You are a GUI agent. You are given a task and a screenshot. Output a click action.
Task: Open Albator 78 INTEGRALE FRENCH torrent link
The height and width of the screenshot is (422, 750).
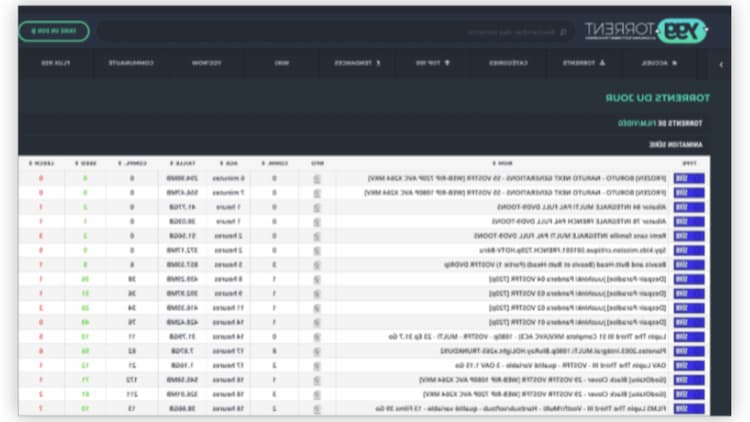(579, 221)
